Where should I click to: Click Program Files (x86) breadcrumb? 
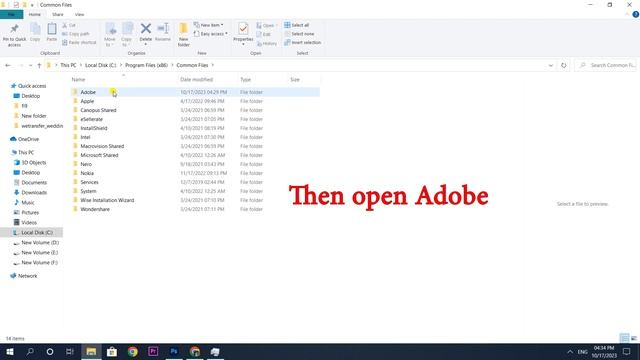point(146,65)
